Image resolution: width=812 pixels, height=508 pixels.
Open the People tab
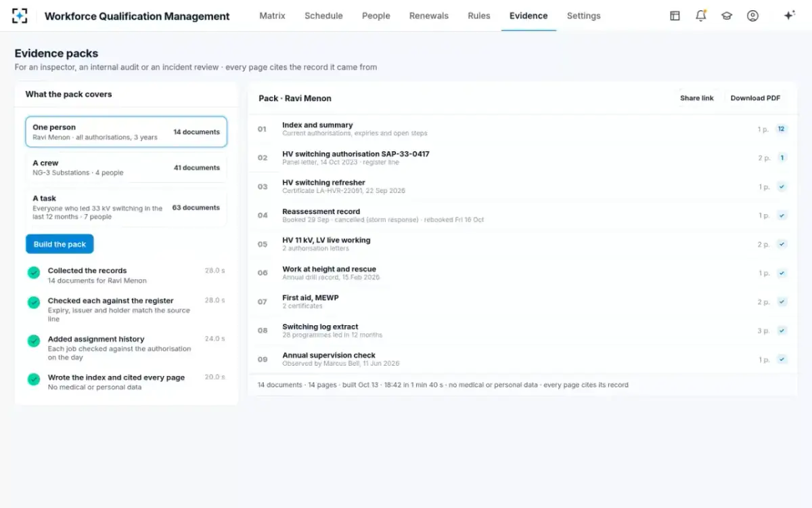[x=376, y=16]
